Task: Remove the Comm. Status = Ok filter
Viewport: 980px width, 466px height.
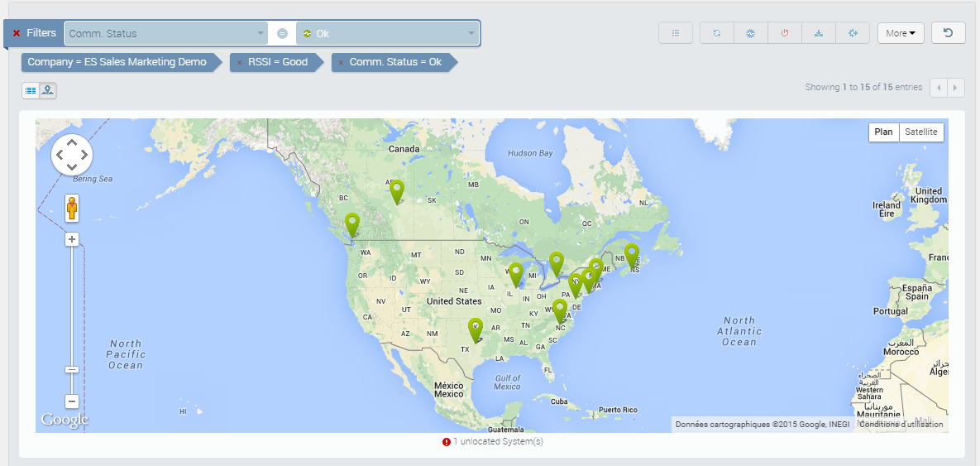Action: 341,63
